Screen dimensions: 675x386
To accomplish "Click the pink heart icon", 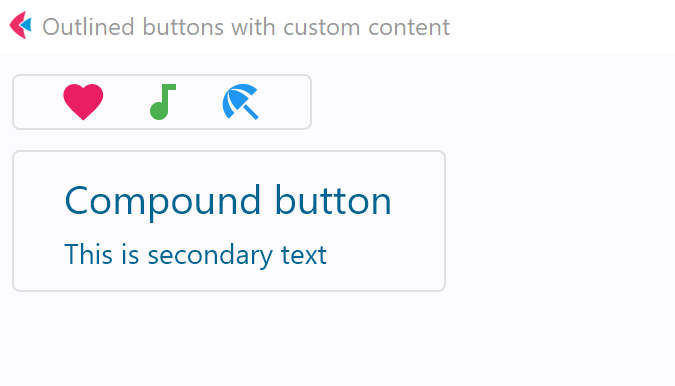I will click(x=83, y=102).
